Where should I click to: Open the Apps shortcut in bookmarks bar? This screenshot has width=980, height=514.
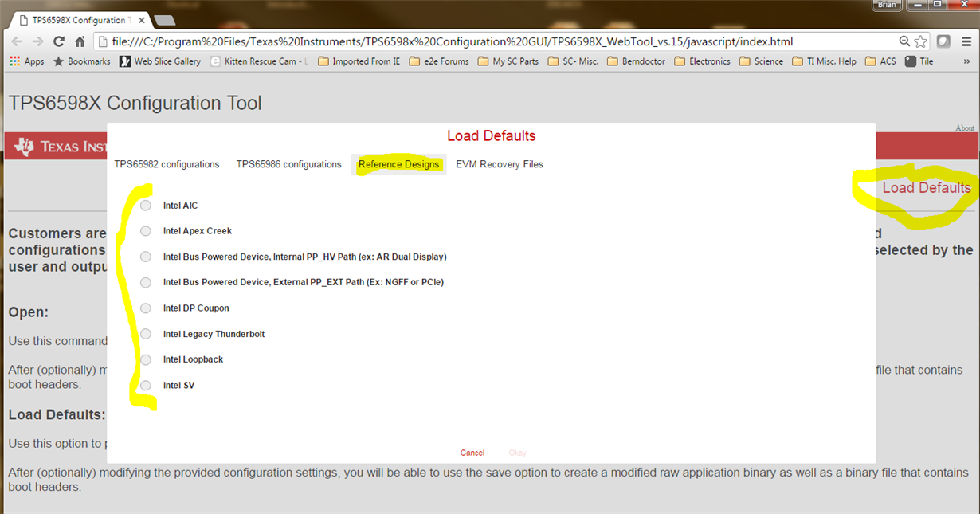(x=27, y=61)
